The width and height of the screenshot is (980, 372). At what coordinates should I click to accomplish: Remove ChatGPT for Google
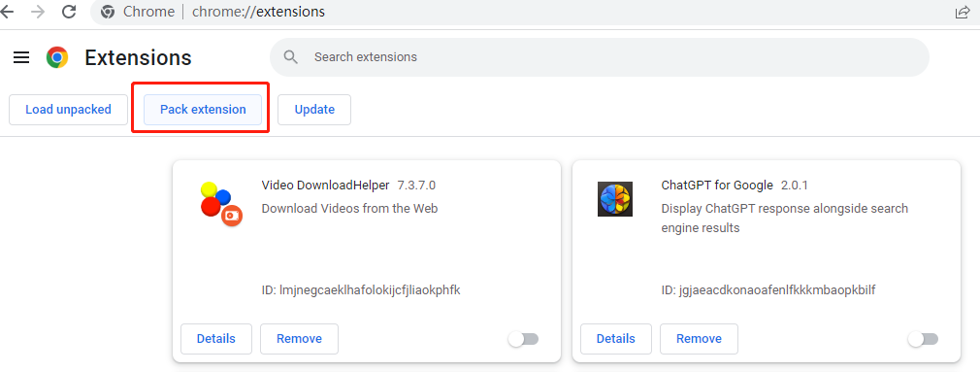click(699, 339)
